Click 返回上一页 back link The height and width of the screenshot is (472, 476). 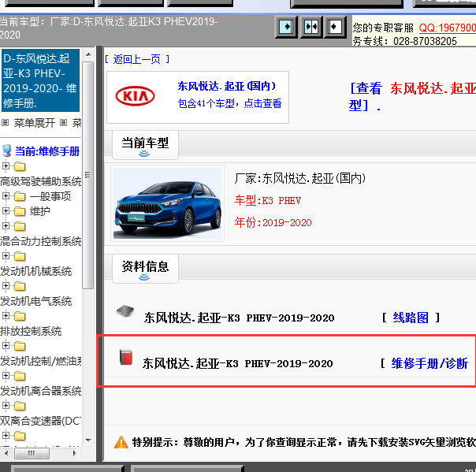pos(137,59)
